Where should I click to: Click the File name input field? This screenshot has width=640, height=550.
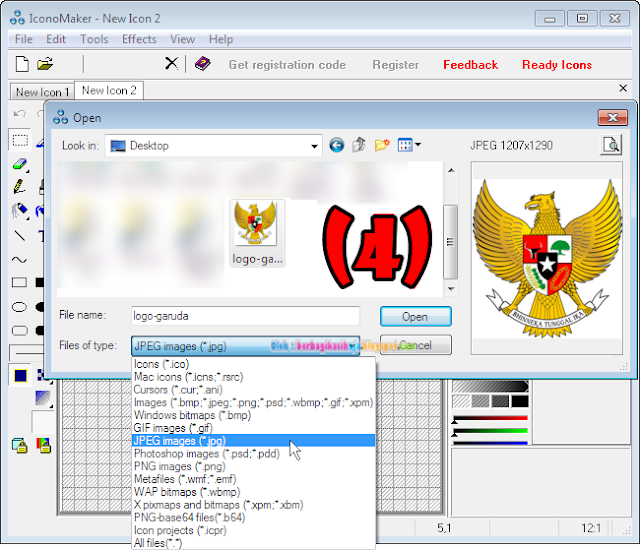pos(245,316)
